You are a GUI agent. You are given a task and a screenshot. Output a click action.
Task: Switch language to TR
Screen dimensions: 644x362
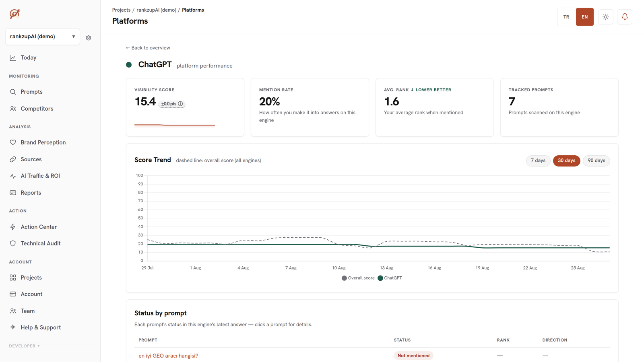pyautogui.click(x=566, y=17)
